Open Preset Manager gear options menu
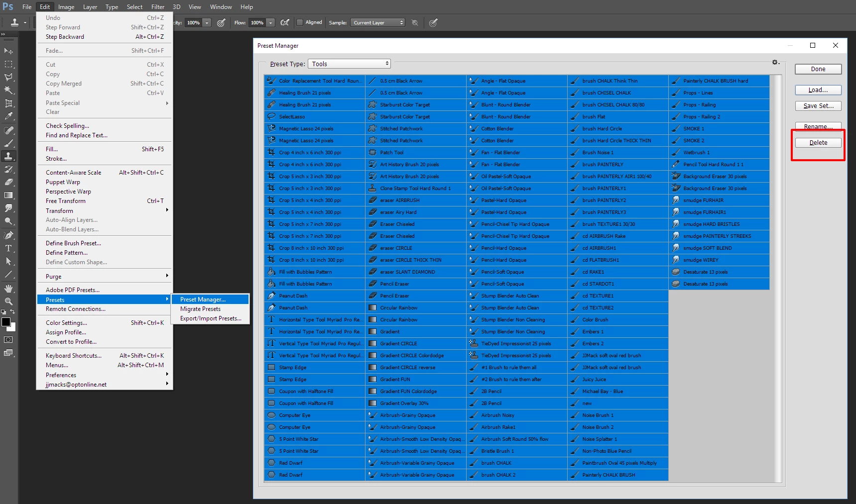The image size is (856, 504). 775,62
